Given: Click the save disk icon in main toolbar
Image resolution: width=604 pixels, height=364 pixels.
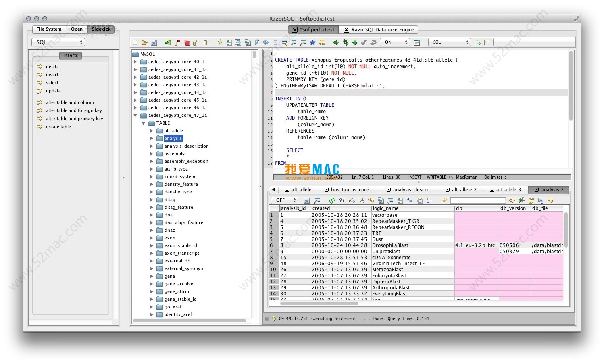Looking at the screenshot, I should [x=154, y=42].
